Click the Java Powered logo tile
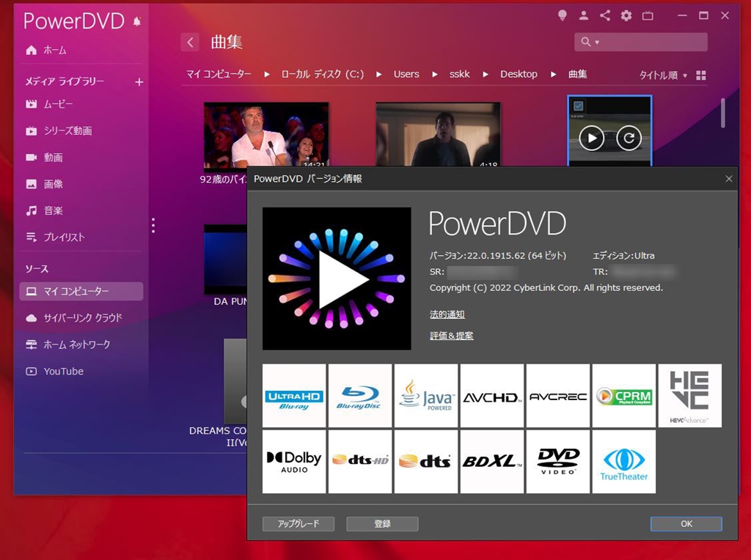This screenshot has width=751, height=560. (426, 395)
